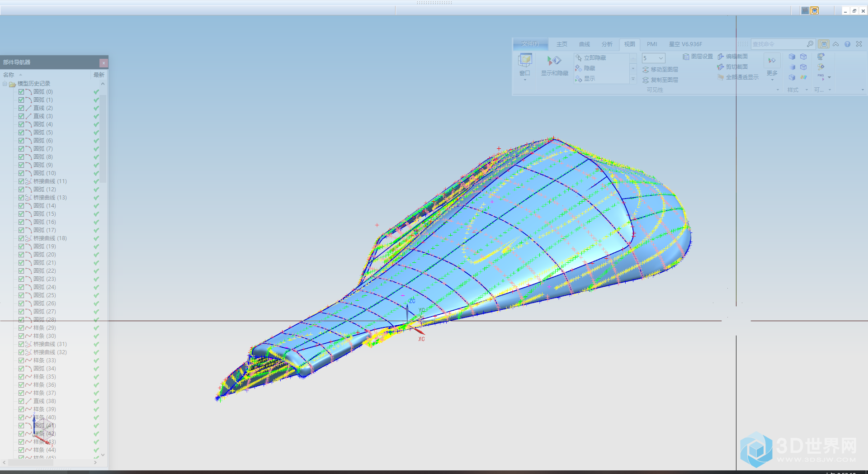Close the 部件导航器 panel
The height and width of the screenshot is (474, 868).
click(x=104, y=63)
